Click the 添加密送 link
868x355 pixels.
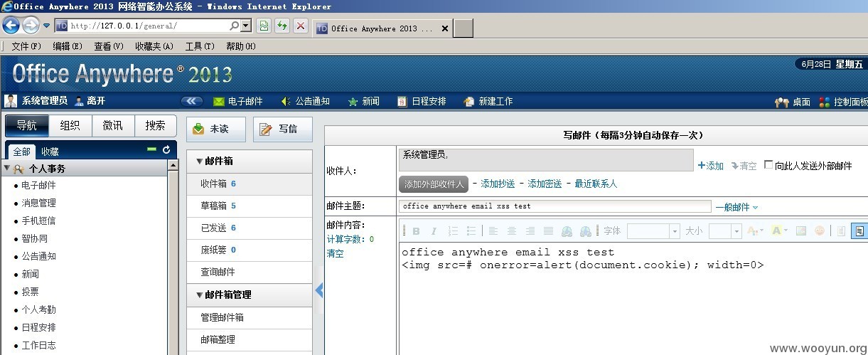pyautogui.click(x=545, y=184)
